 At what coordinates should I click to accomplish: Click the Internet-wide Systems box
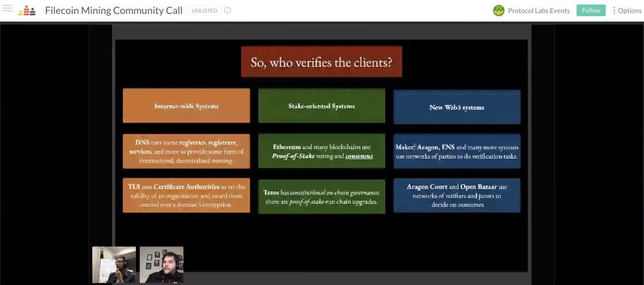point(187,106)
